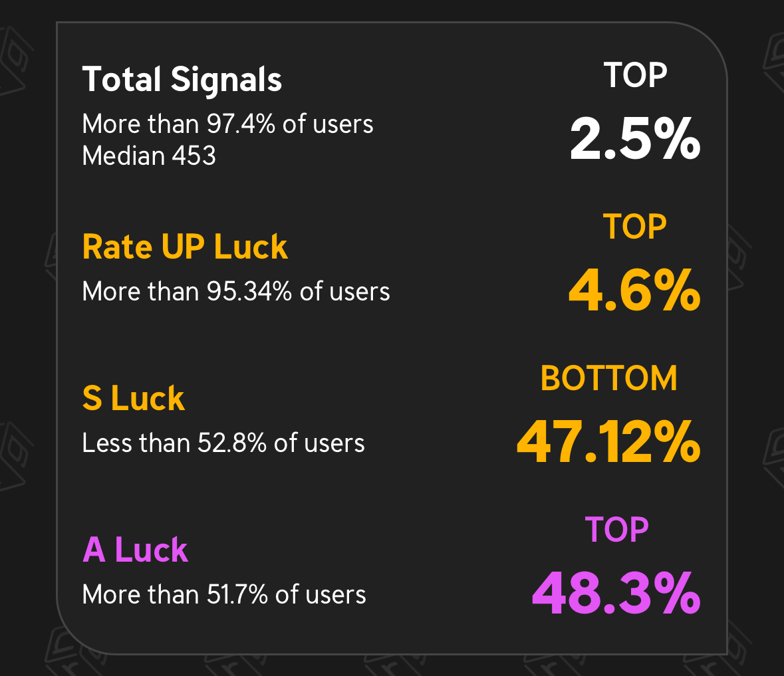Open the purple A Luck heading

point(136,550)
